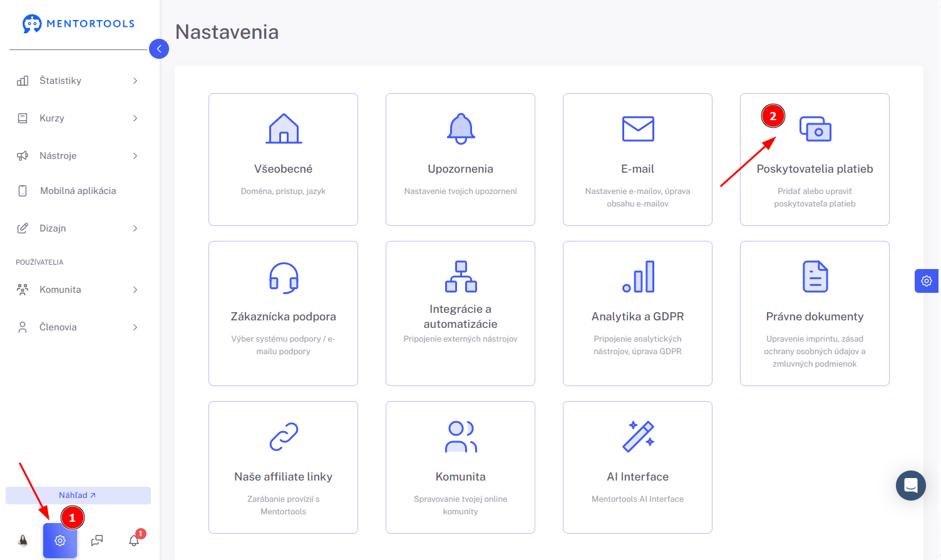Expand the Štatistiky menu chevron
The image size is (941, 560).
135,81
